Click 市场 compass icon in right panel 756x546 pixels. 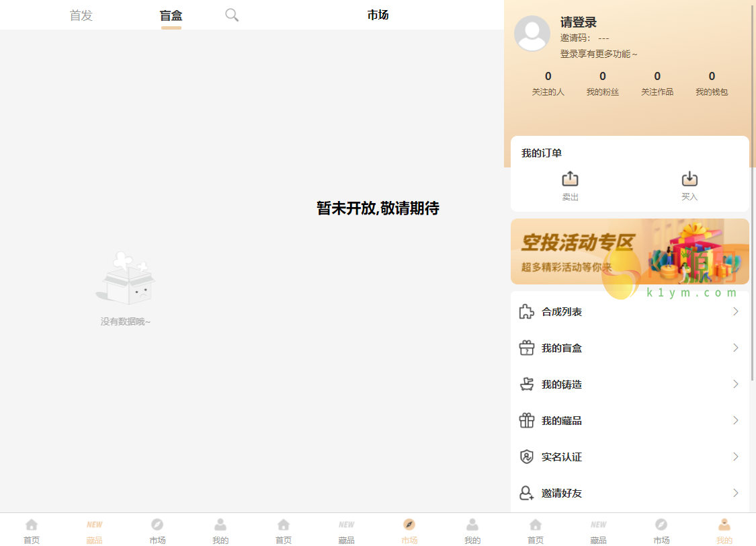[x=661, y=524]
